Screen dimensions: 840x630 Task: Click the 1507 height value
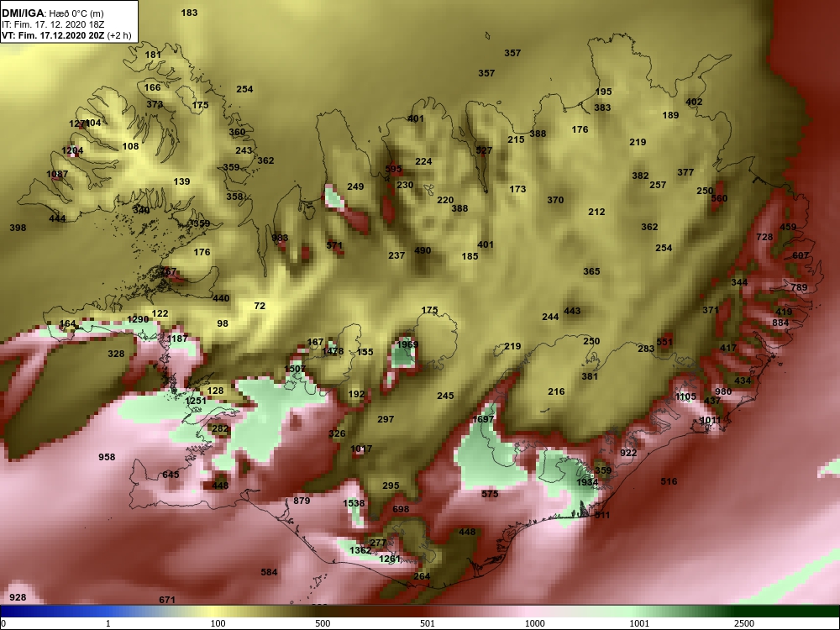(x=295, y=369)
